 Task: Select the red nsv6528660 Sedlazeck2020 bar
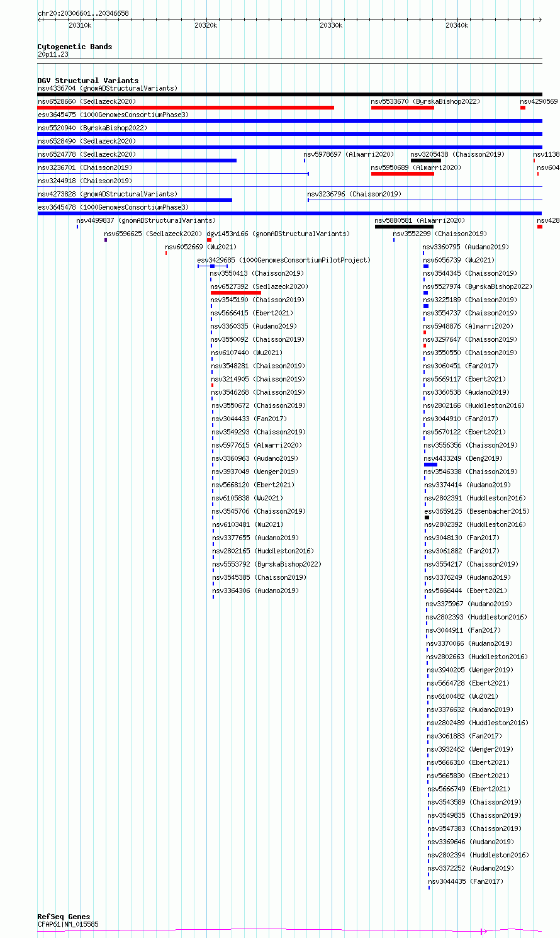(186, 108)
